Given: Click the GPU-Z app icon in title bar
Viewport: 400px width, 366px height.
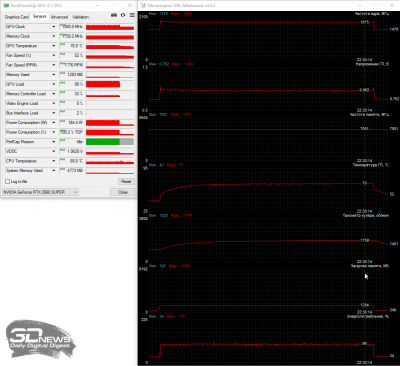Looking at the screenshot, I should (x=6, y=6).
